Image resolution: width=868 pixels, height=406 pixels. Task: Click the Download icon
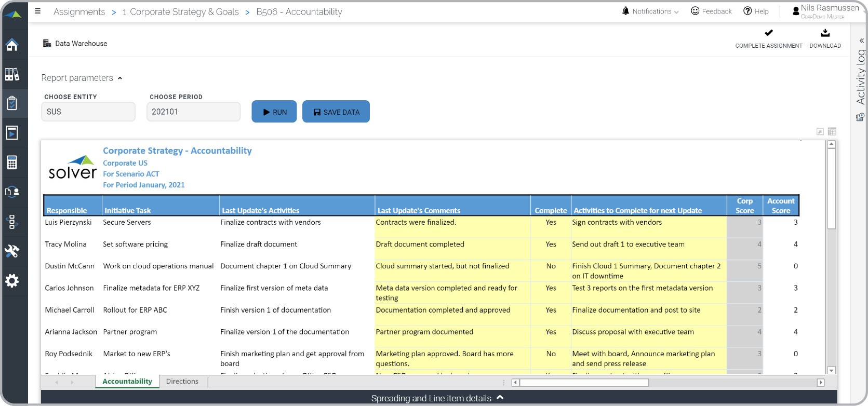(825, 34)
